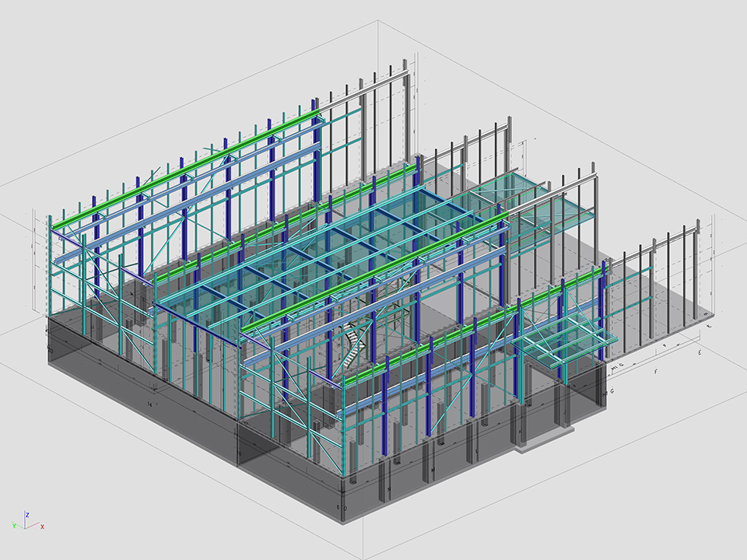Click the blue Z axis label
Viewport: 747px width, 560px height.
point(27,514)
